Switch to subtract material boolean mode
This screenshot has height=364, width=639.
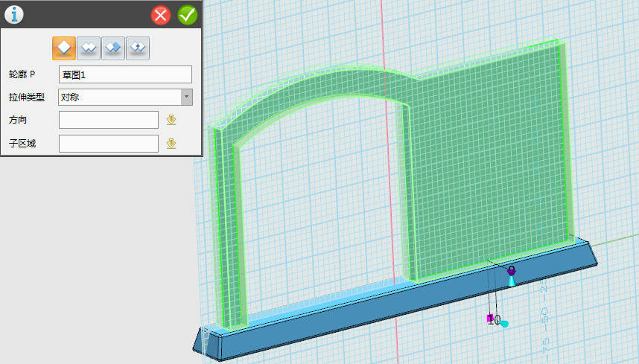pyautogui.click(x=113, y=48)
